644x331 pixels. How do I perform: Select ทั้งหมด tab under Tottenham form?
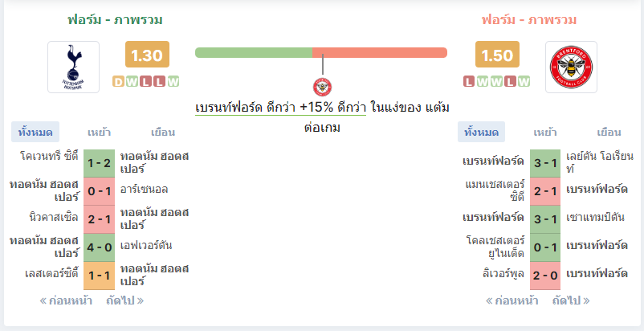tap(35, 133)
